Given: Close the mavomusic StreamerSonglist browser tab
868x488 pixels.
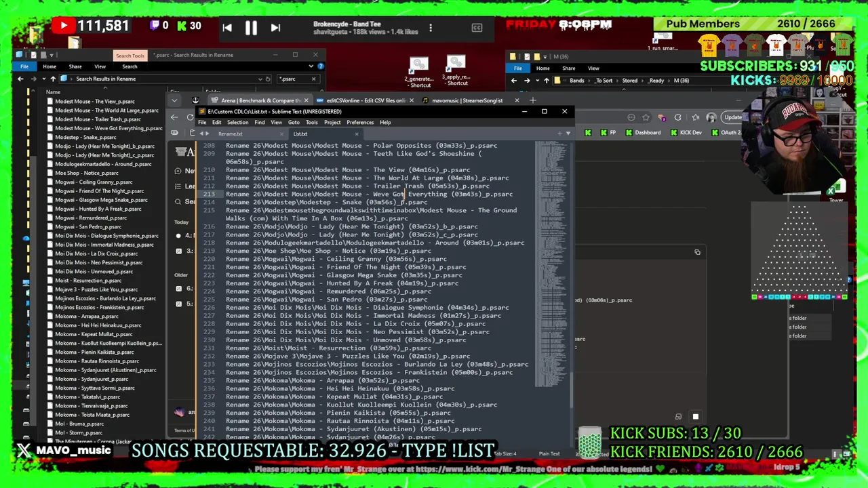Looking at the screenshot, I should coord(516,100).
